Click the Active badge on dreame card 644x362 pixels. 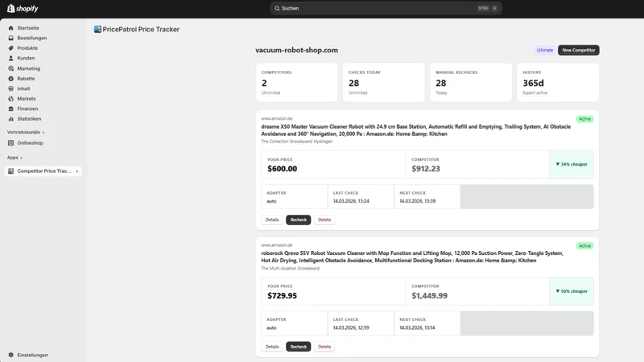pyautogui.click(x=584, y=119)
